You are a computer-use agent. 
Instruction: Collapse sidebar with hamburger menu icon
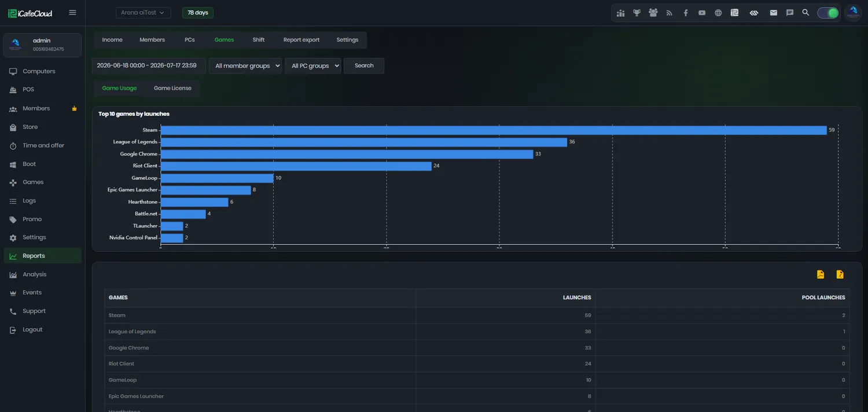coord(72,13)
